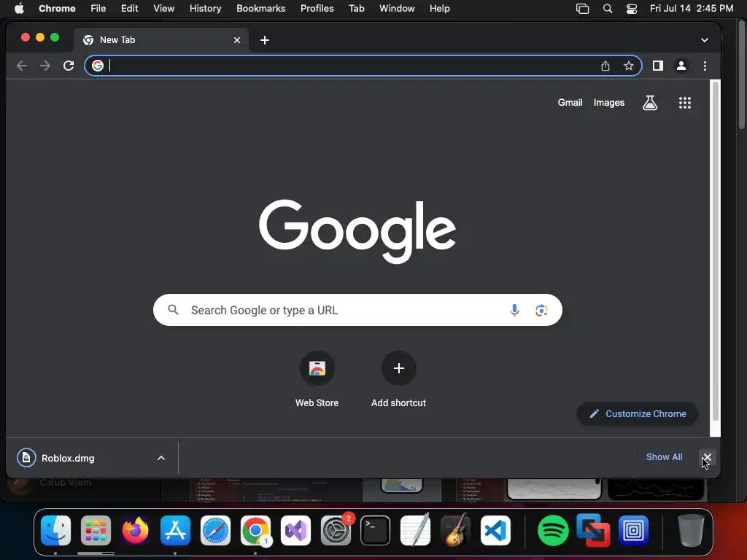Bookmark this tab with the star icon
The height and width of the screenshot is (560, 747).
click(x=629, y=66)
